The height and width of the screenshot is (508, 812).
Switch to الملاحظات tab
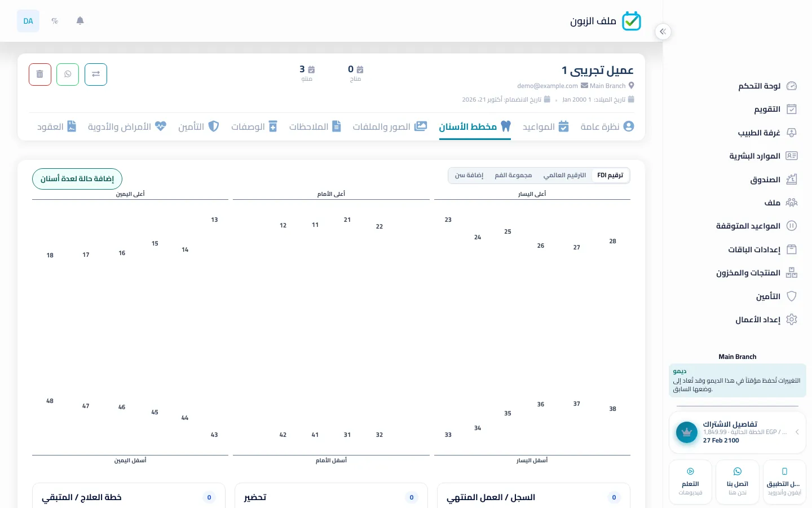tap(315, 126)
